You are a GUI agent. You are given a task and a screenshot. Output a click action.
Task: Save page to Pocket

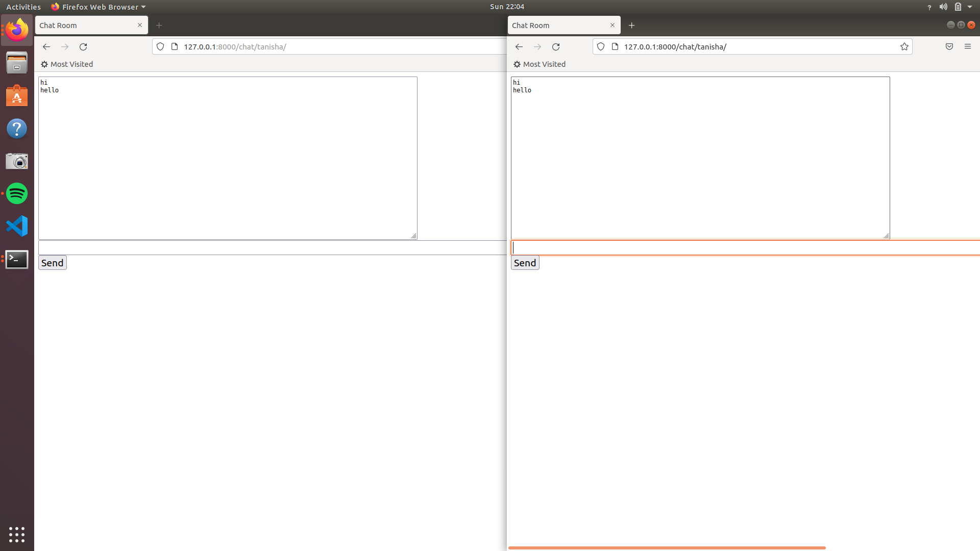949,46
